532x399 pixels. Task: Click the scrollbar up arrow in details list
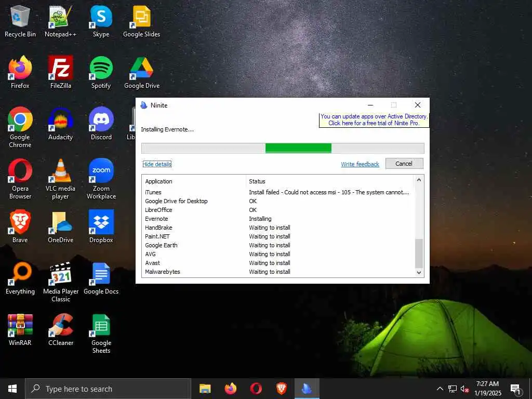click(x=419, y=180)
